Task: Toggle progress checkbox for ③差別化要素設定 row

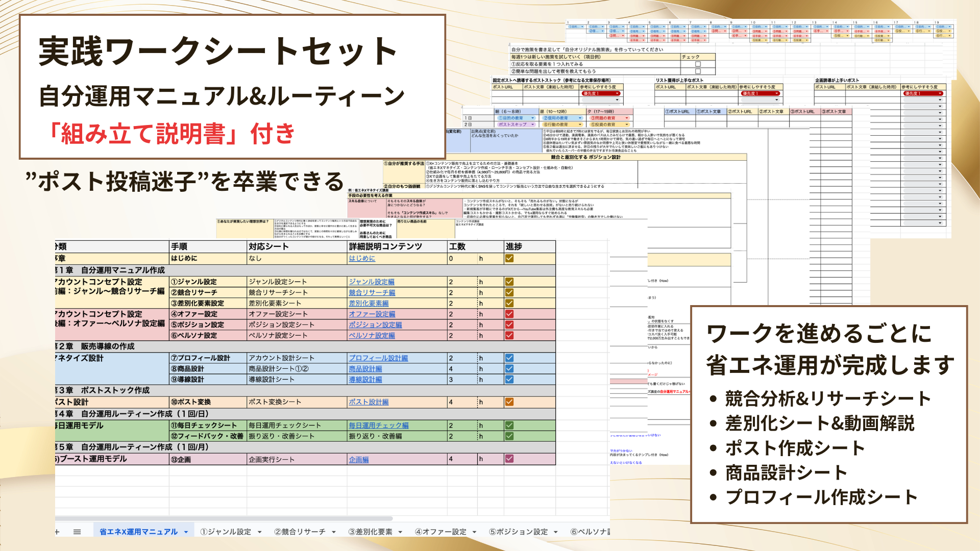Action: [509, 303]
